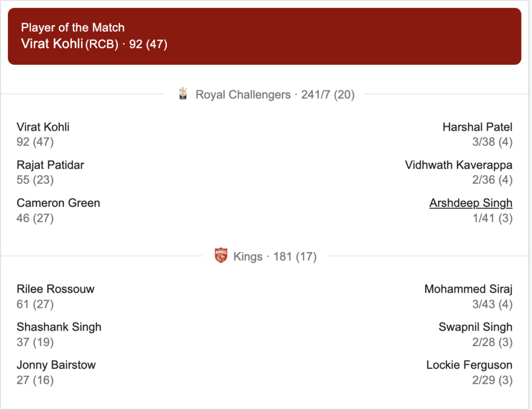
Task: Select the Player of the Match banner
Action: 264,36
